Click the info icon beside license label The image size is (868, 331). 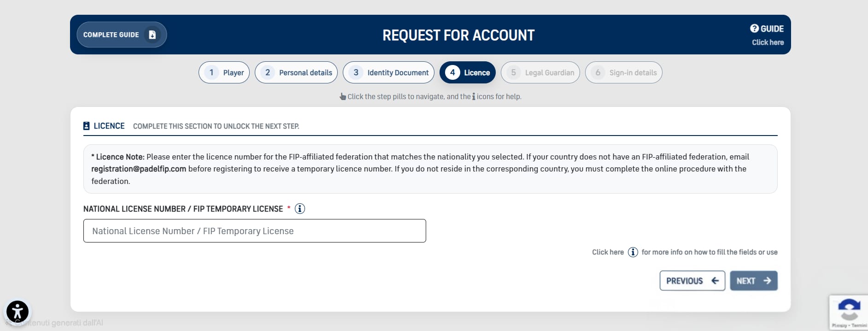click(x=300, y=209)
